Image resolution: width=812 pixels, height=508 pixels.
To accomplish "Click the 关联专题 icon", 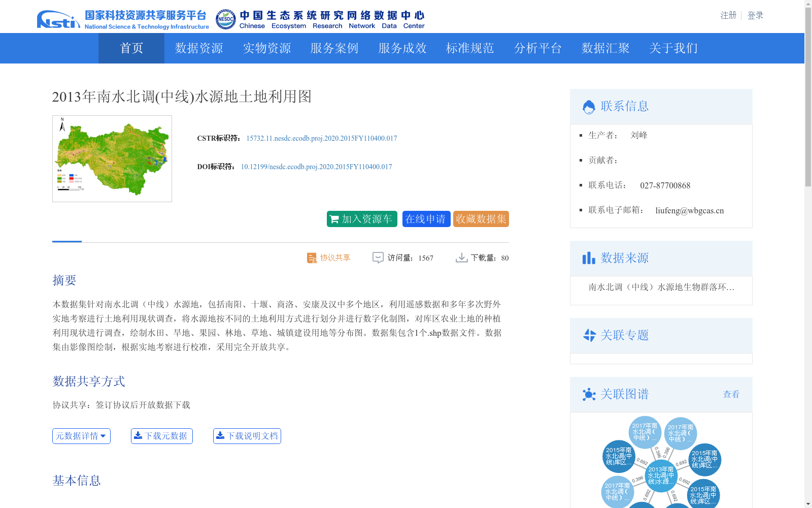I will tap(589, 335).
